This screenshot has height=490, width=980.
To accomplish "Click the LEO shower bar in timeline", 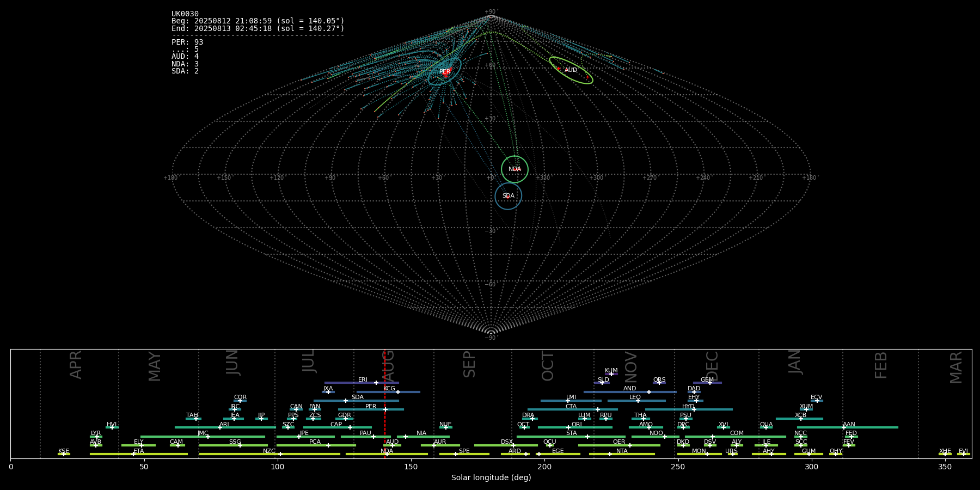I will (636, 401).
